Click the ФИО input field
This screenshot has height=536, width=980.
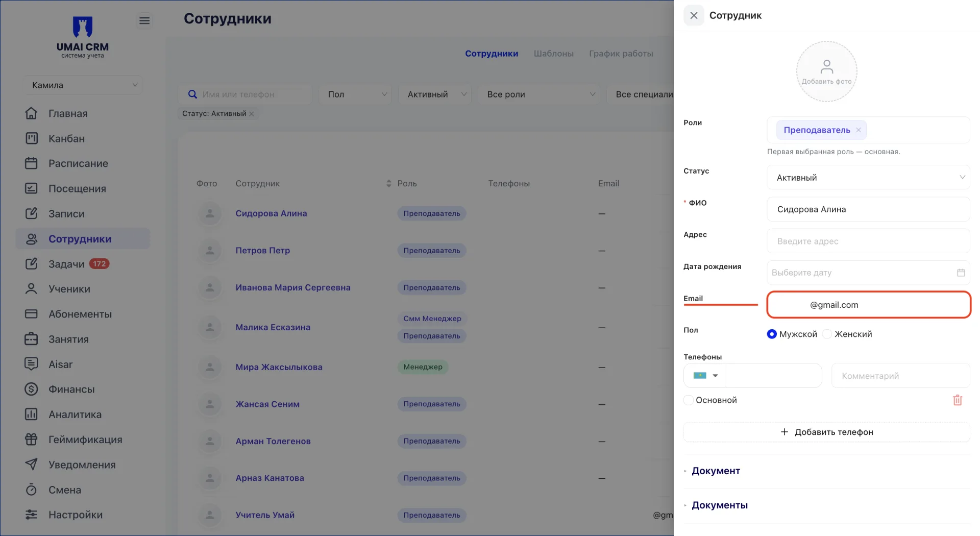[868, 209]
